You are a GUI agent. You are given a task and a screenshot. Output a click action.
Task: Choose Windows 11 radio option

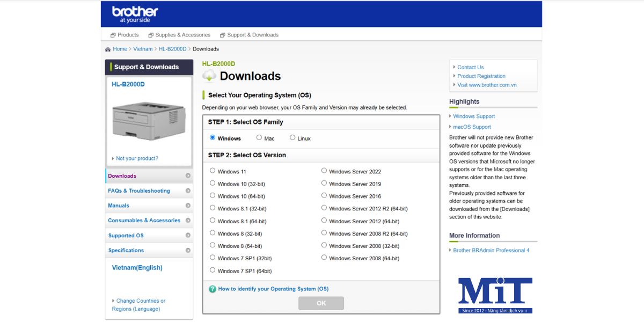coord(213,171)
